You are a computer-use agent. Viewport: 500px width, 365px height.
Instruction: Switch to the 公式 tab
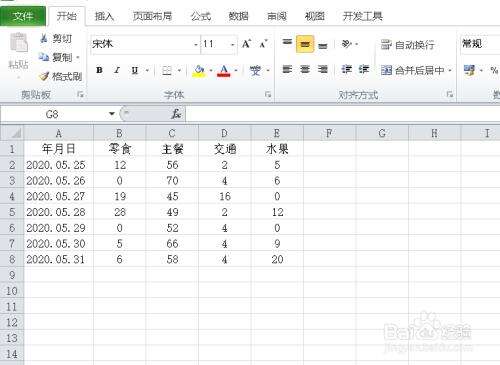(x=201, y=16)
